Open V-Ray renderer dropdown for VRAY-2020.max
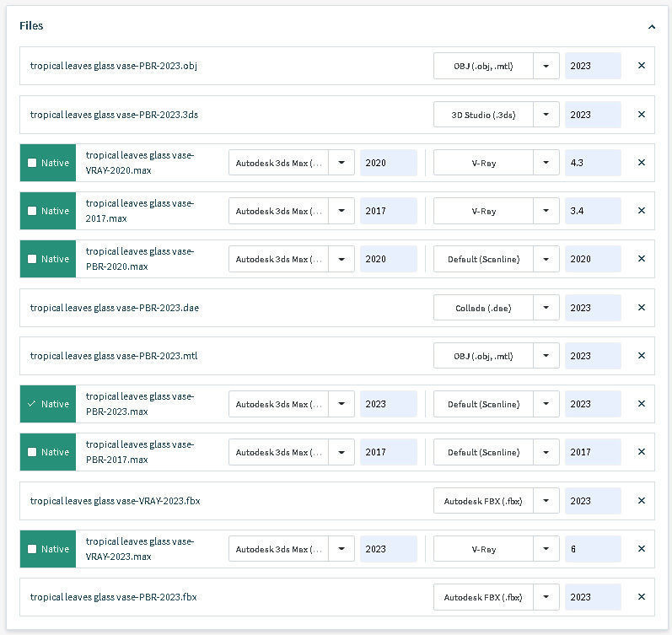 [546, 163]
